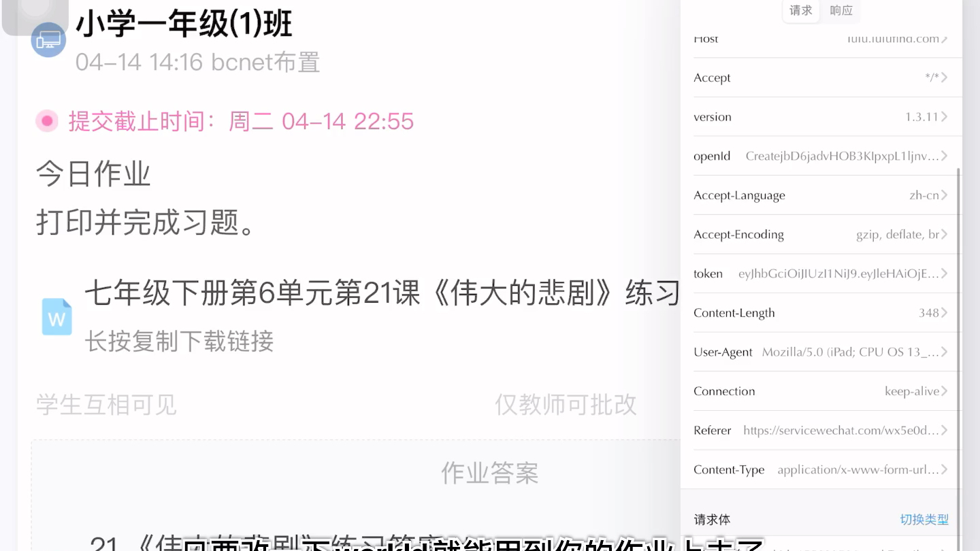Click the pink deadline indicator dot

pos(47,121)
